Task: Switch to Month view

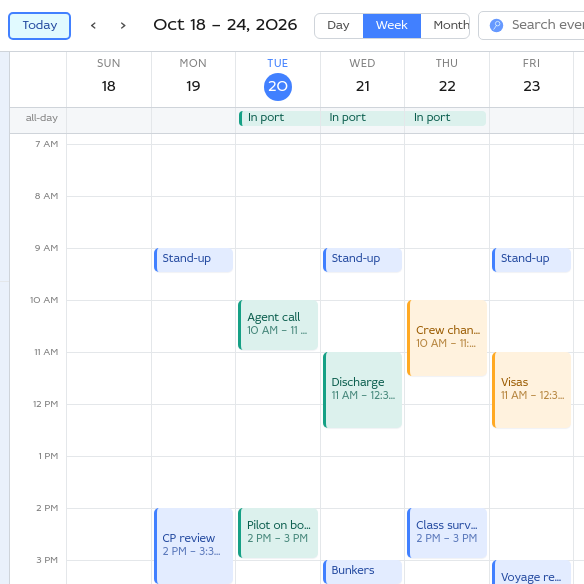Action: click(x=445, y=26)
